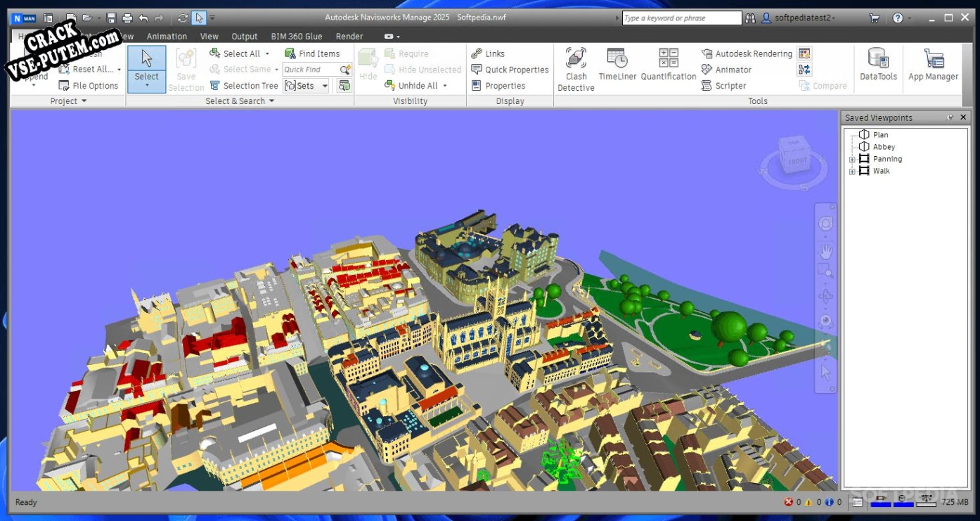Expand the Panning animation node

coord(852,160)
